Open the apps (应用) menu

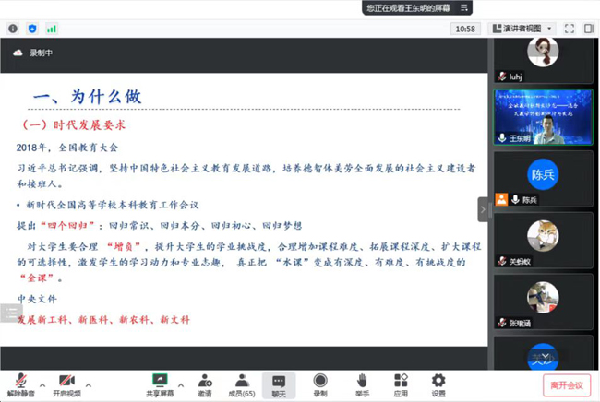coord(401,384)
